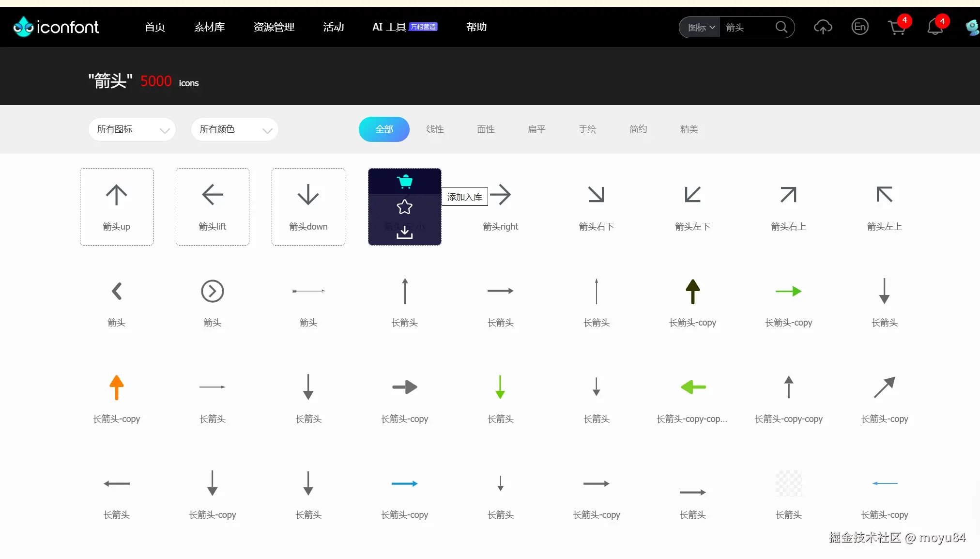Click the cloud upload icon in header
980x559 pixels.
823,27
